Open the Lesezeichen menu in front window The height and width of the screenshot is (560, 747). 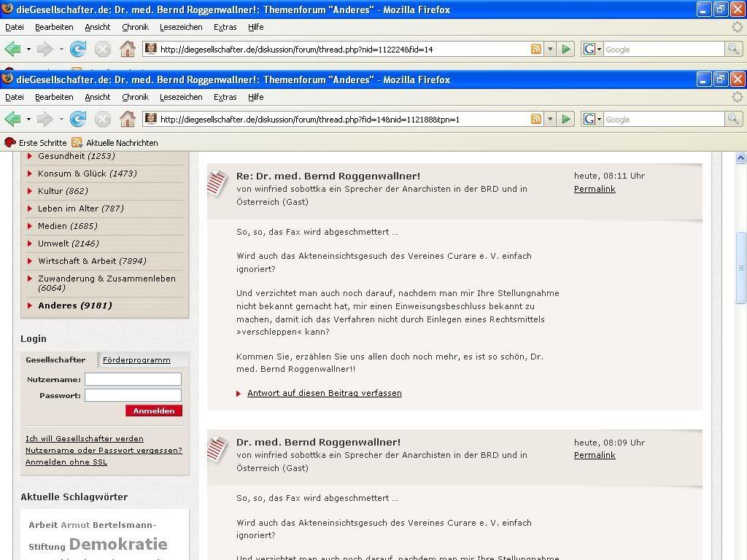(x=181, y=97)
